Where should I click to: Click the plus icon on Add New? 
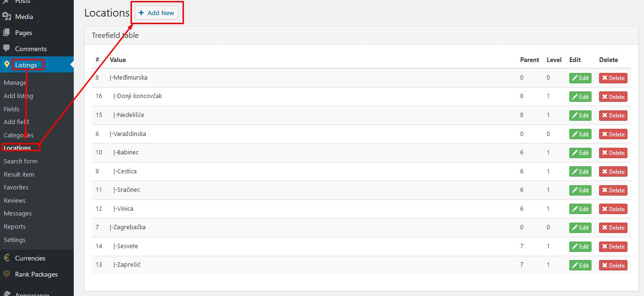coord(141,13)
